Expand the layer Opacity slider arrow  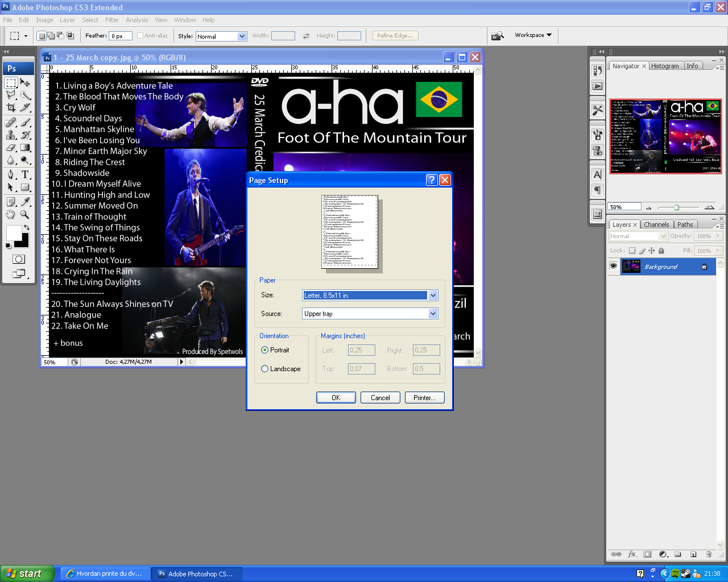point(718,236)
